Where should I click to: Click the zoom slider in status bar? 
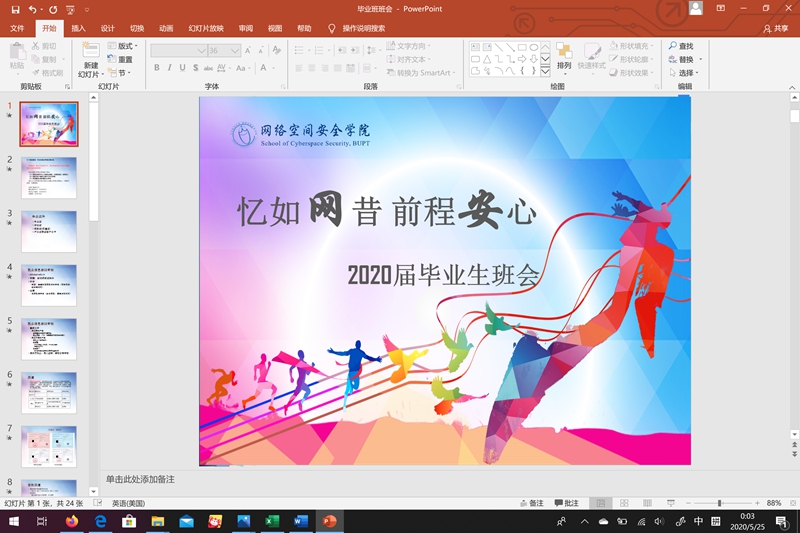pos(720,503)
